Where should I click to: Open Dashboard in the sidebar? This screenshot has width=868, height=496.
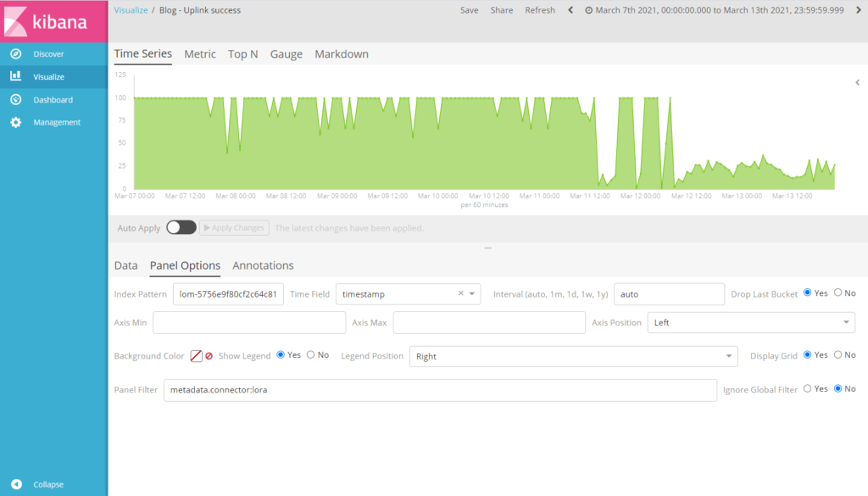[x=53, y=100]
